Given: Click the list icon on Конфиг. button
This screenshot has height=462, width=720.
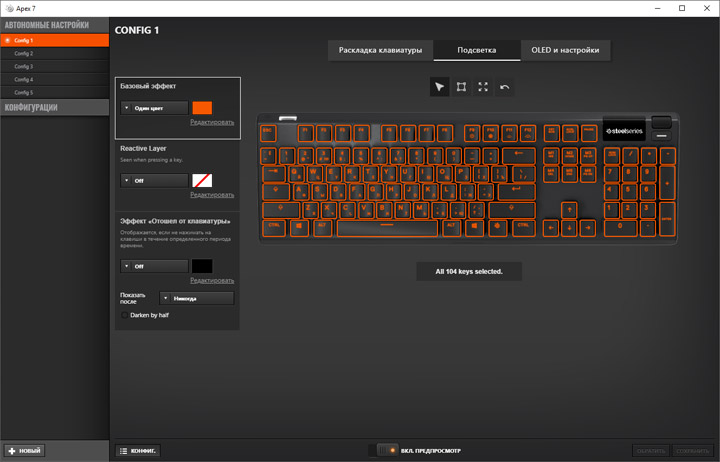Looking at the screenshot, I should coord(123,451).
